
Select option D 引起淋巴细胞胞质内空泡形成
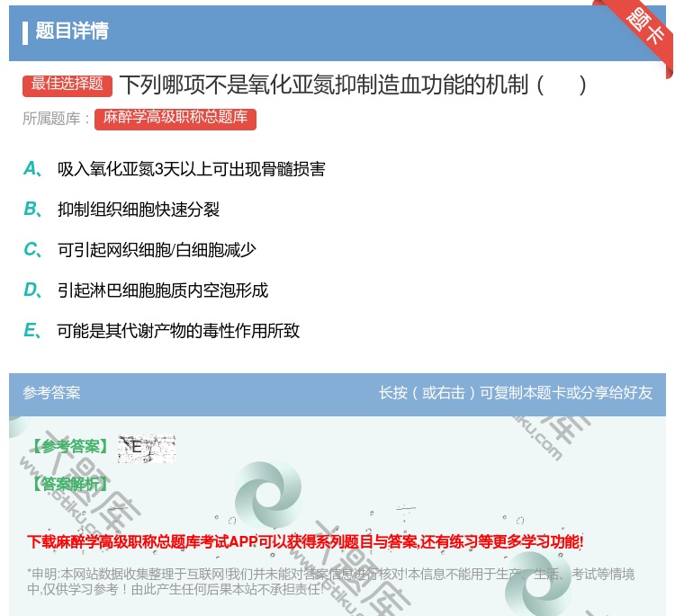146,290
